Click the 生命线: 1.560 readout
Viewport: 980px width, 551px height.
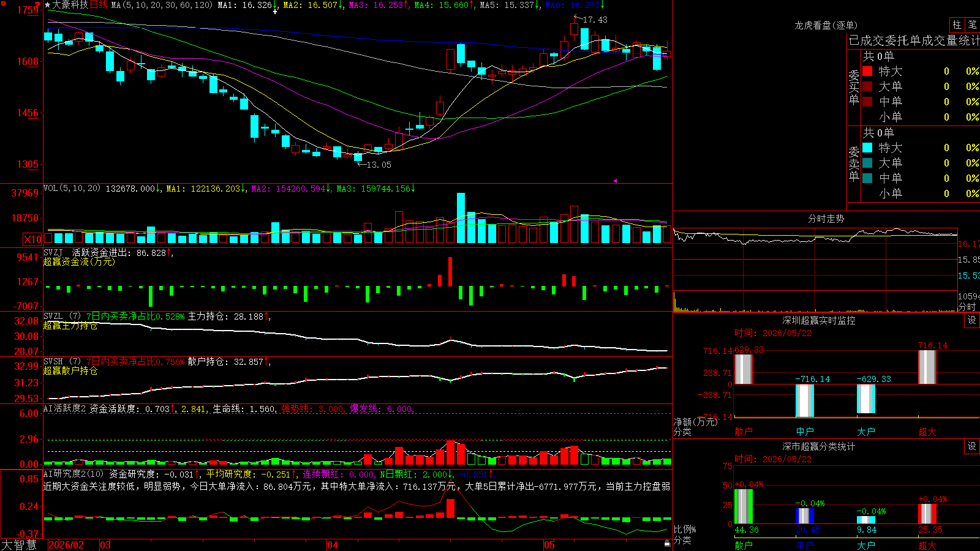[244, 409]
